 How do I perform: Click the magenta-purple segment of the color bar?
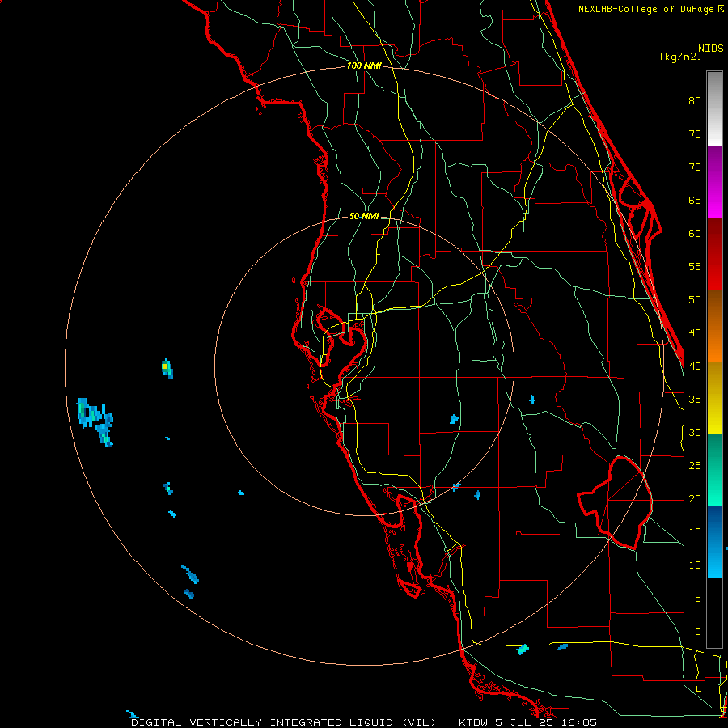[714, 181]
